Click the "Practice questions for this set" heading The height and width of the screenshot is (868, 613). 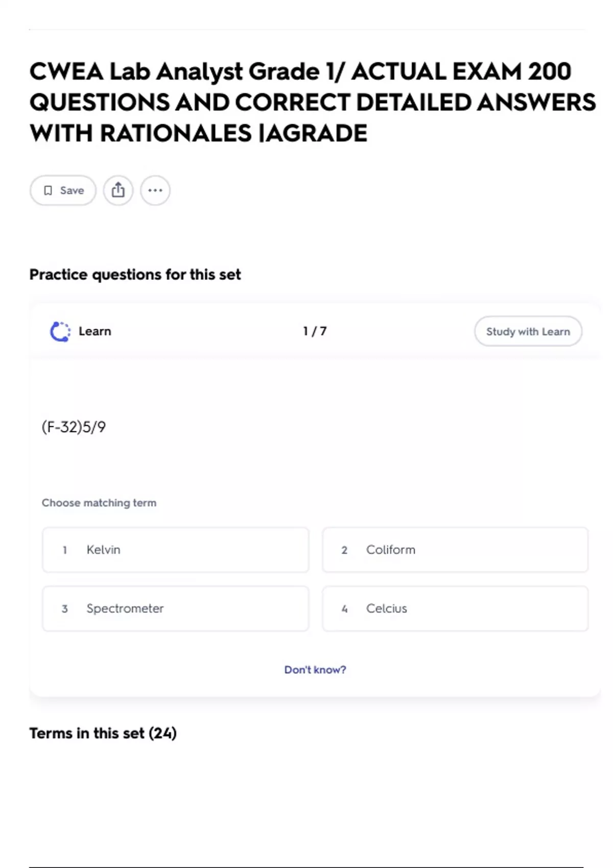(135, 275)
